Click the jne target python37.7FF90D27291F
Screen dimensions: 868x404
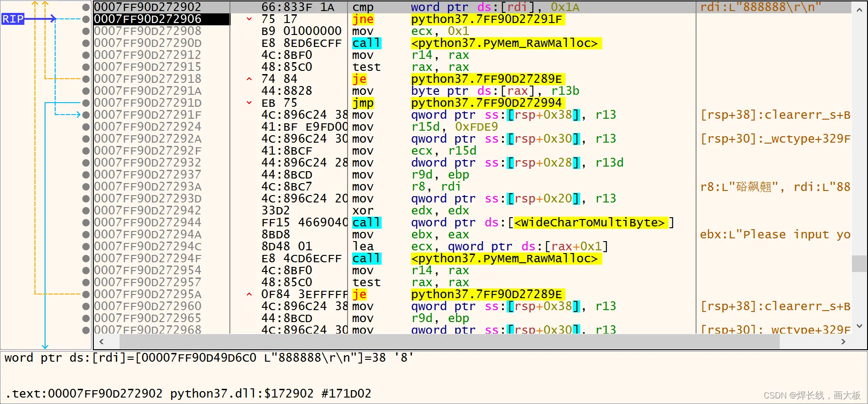[x=486, y=19]
